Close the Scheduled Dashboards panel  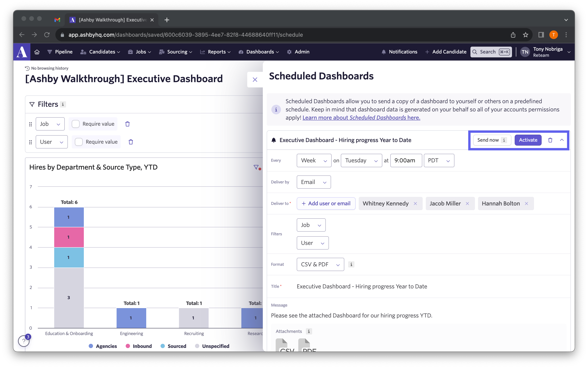click(255, 80)
